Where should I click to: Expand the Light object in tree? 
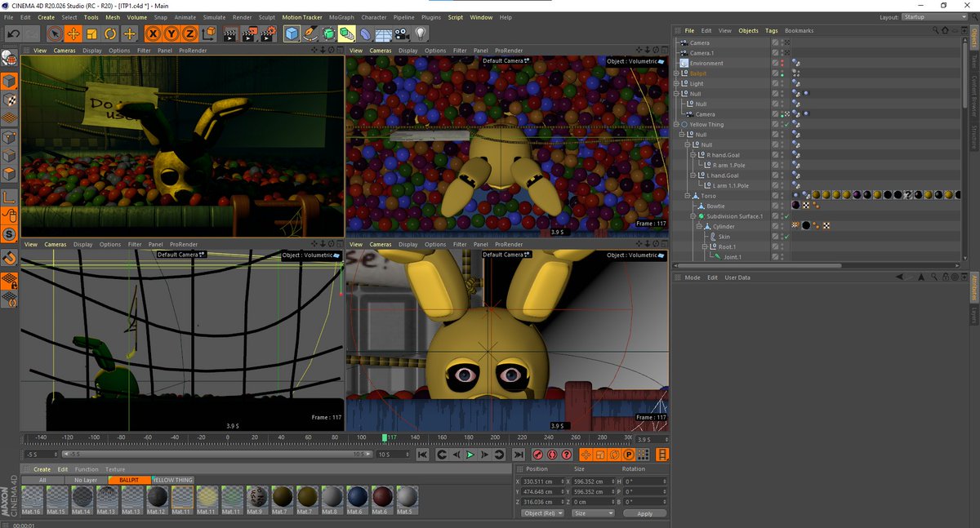676,84
